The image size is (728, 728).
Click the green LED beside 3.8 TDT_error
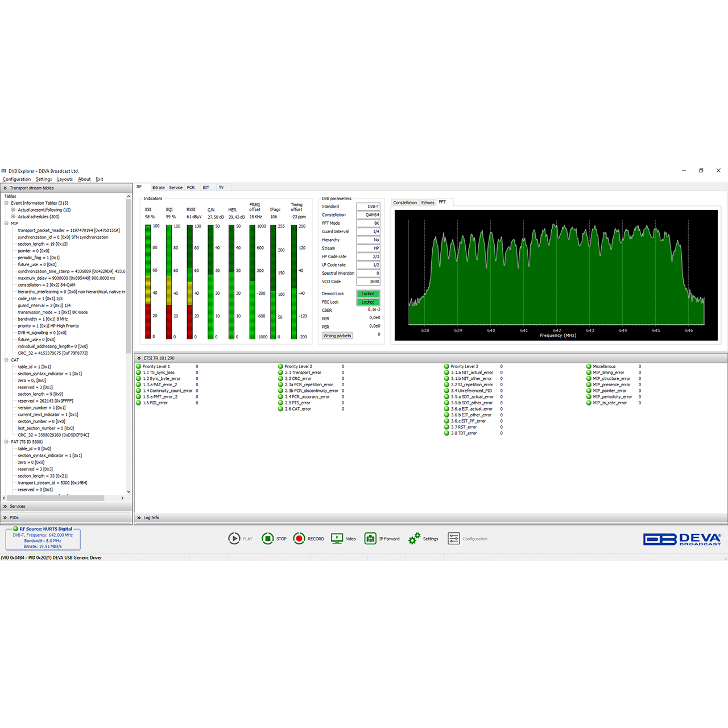click(x=446, y=433)
